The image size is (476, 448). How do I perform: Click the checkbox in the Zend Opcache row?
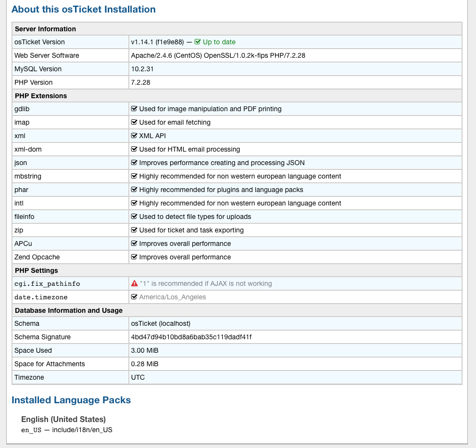tap(135, 257)
